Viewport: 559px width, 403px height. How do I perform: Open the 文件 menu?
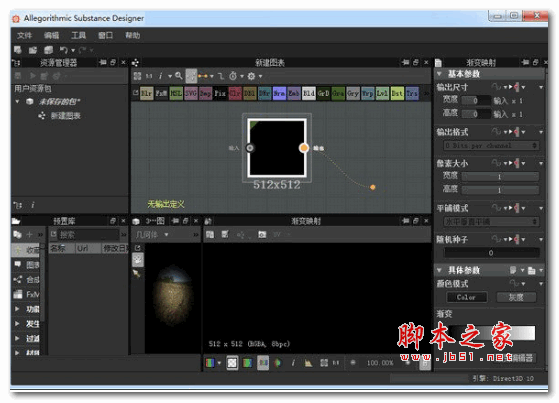(x=24, y=35)
